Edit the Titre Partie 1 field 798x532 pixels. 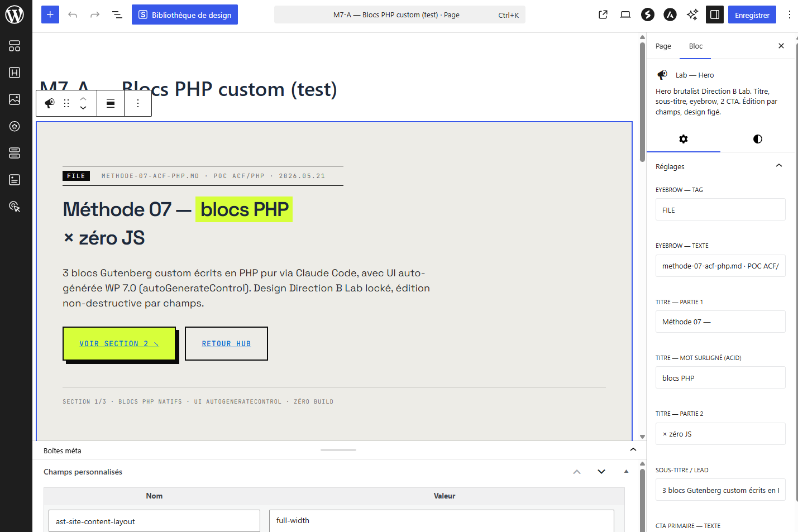click(720, 322)
